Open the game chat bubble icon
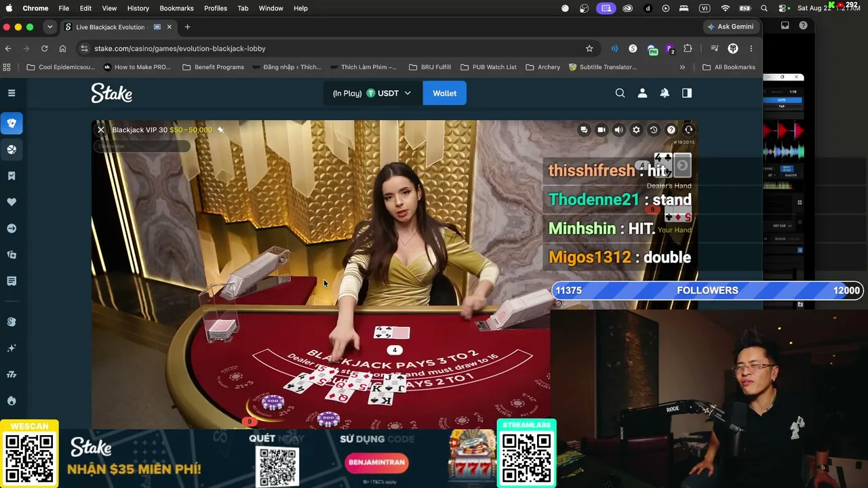 (x=584, y=129)
